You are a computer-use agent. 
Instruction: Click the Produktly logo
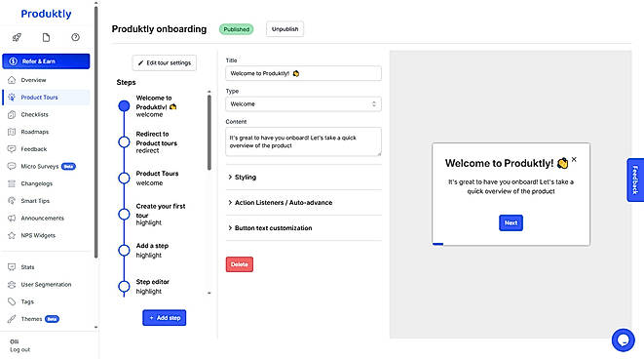pos(46,14)
